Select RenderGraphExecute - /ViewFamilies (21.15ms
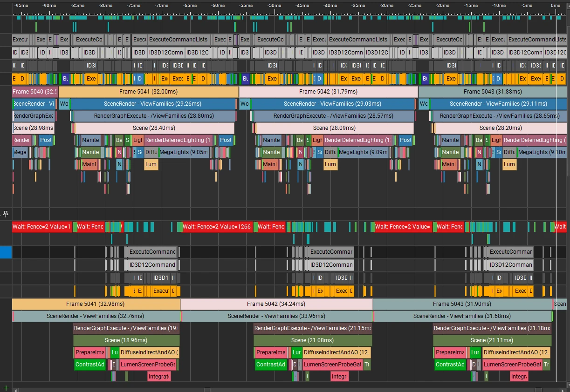The image size is (570, 392). (313, 328)
